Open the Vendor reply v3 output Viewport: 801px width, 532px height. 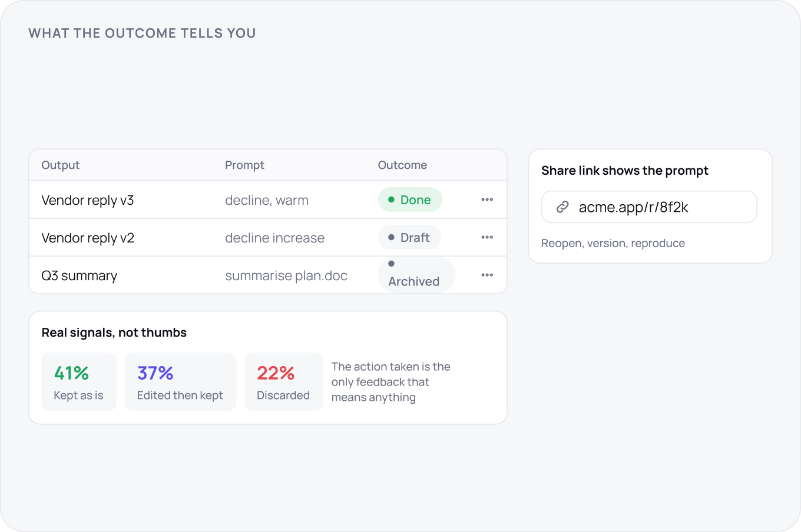coord(88,200)
